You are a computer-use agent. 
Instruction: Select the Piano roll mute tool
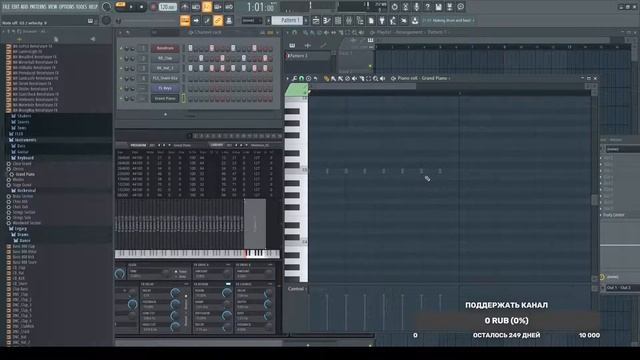(x=354, y=78)
